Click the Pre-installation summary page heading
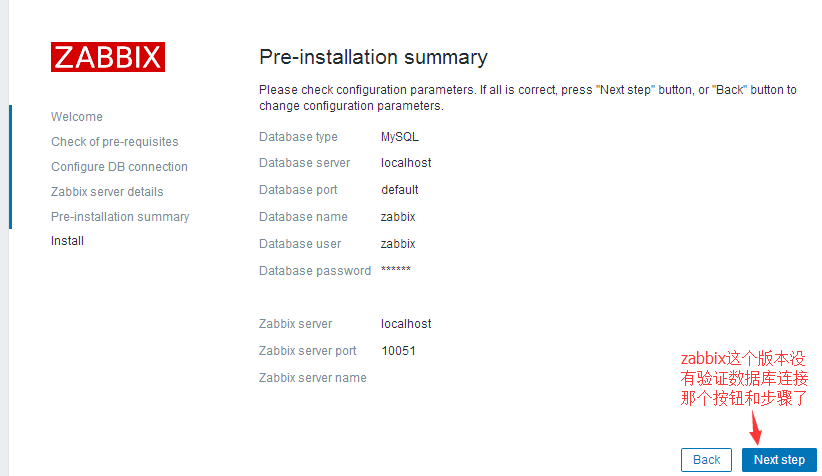 coord(373,57)
